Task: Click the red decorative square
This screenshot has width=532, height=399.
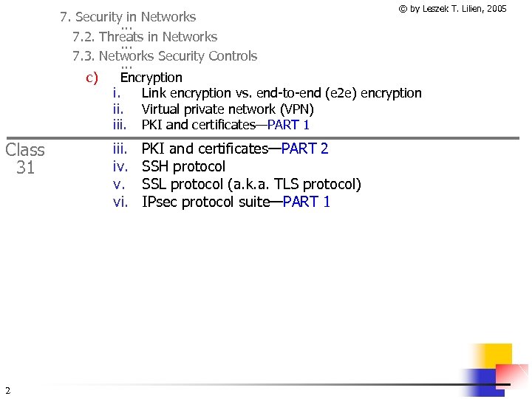Action: point(514,375)
